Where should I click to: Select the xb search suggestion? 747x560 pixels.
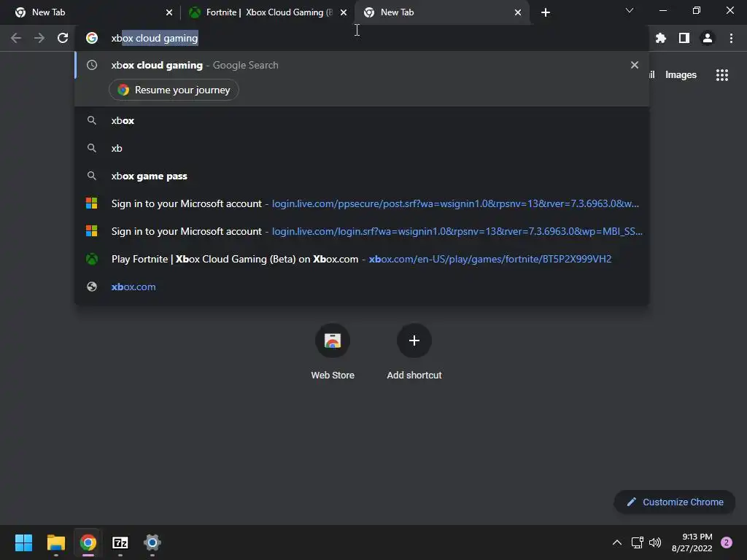(362, 148)
